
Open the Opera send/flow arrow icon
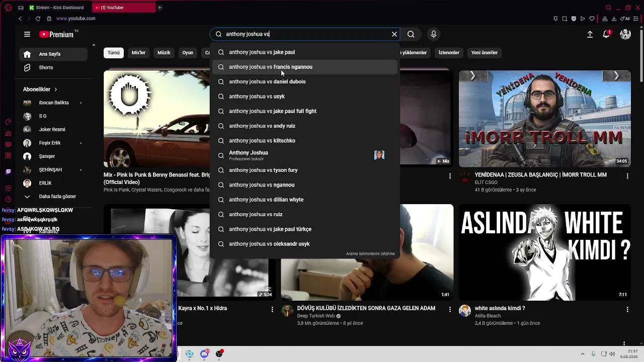pyautogui.click(x=583, y=19)
